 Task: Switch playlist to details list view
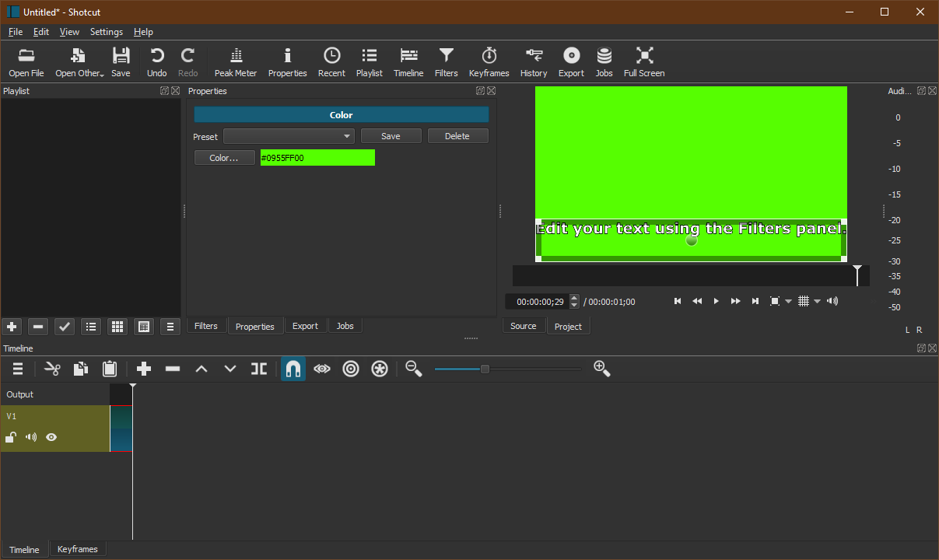[91, 327]
